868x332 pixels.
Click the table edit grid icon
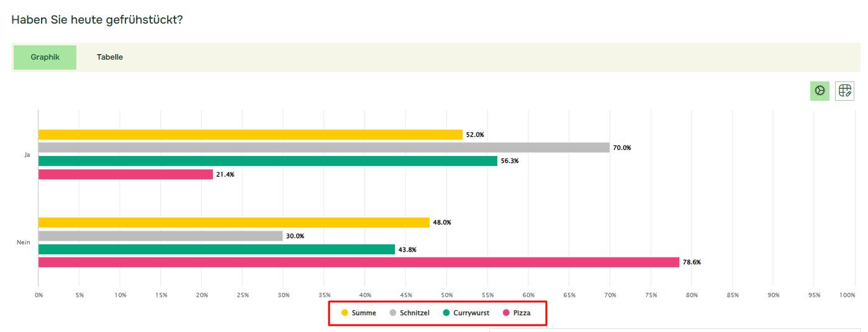click(844, 91)
